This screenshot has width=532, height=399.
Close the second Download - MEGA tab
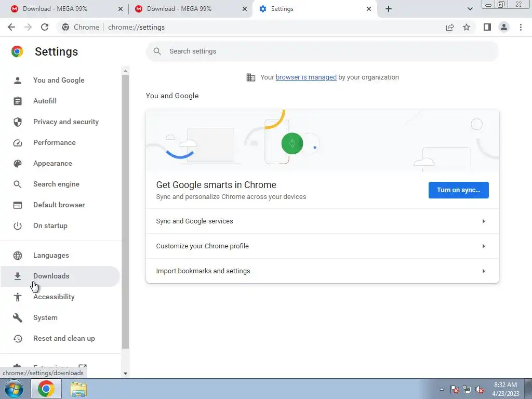(x=245, y=9)
